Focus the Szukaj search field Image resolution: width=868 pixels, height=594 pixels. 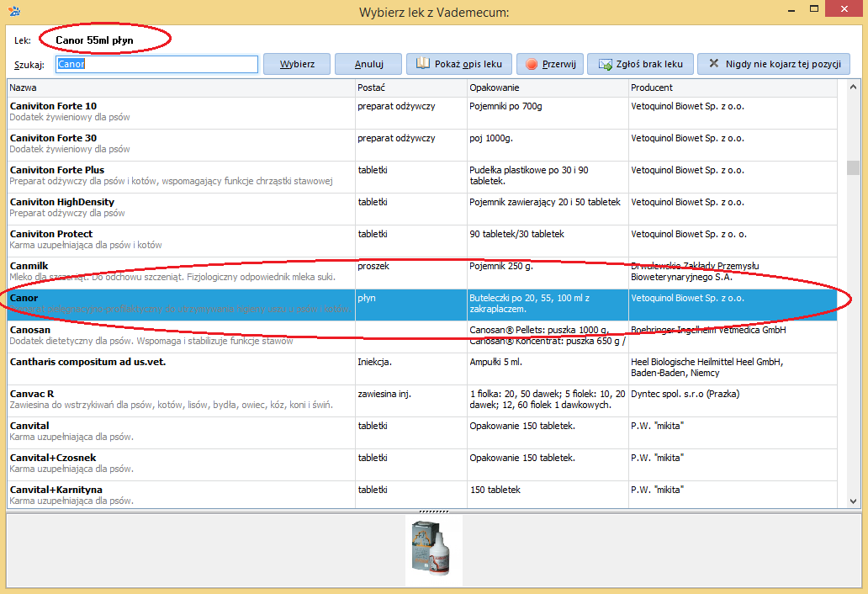(156, 64)
